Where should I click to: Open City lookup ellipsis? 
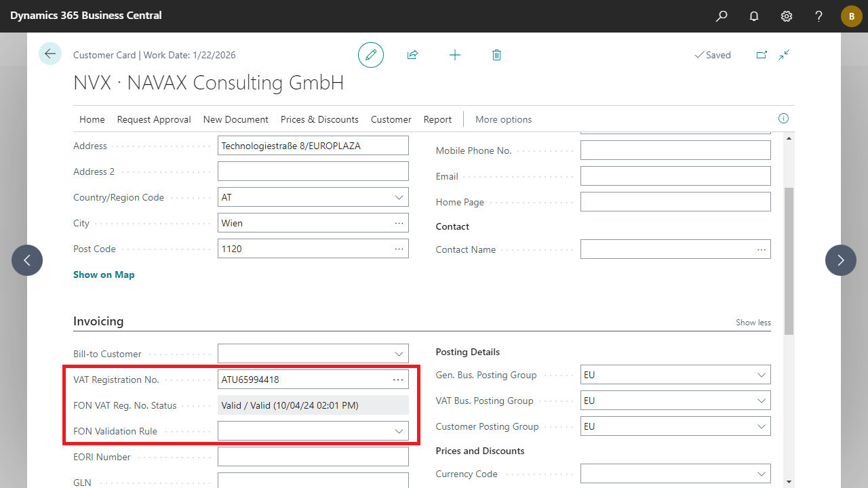(399, 223)
